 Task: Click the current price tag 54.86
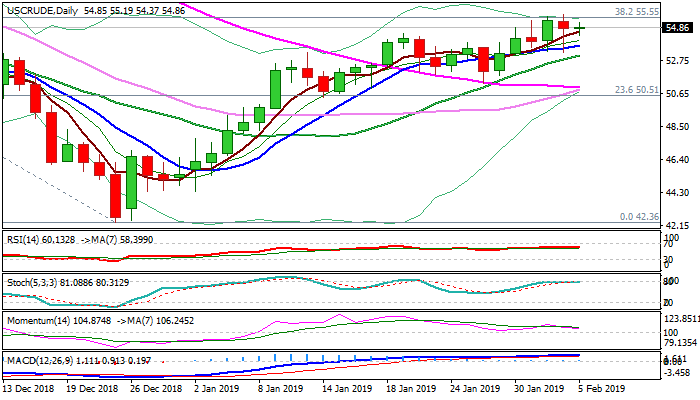pos(676,28)
